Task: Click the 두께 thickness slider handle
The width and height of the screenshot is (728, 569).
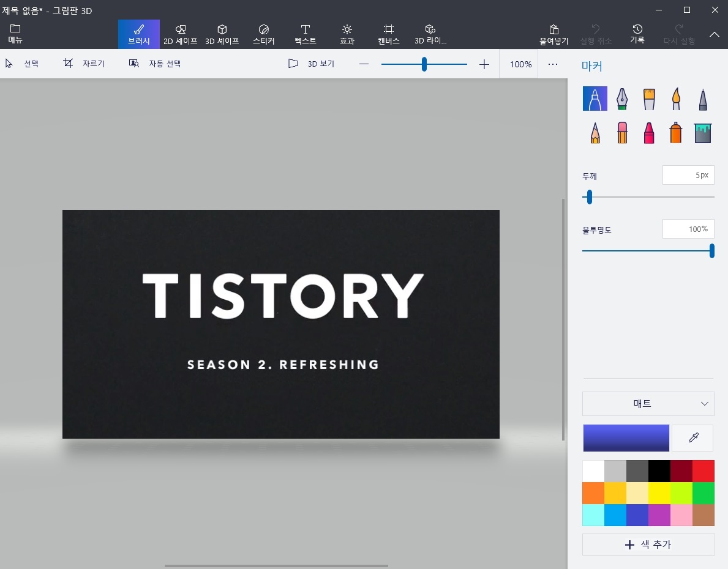Action: click(x=589, y=197)
